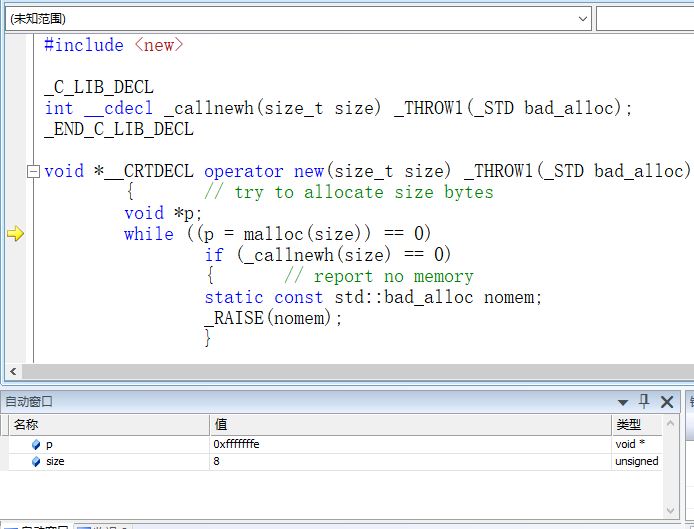Open the 自动窗口 window position dropdown arrow
694x529 pixels.
[623, 402]
